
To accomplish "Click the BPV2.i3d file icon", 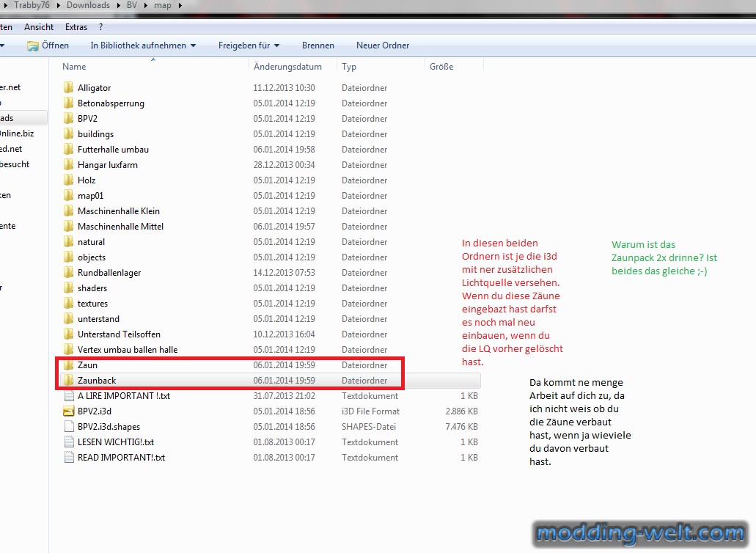I will 68,411.
